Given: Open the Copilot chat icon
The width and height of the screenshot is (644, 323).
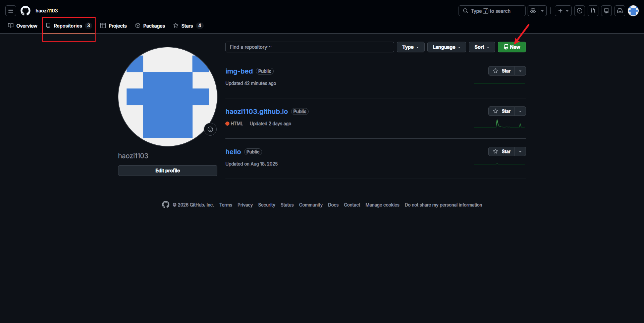Looking at the screenshot, I should pyautogui.click(x=533, y=11).
